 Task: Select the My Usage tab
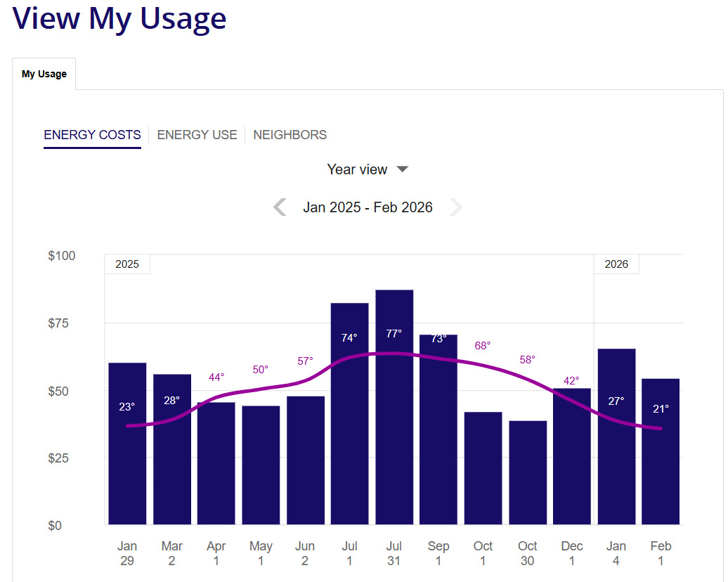point(44,74)
